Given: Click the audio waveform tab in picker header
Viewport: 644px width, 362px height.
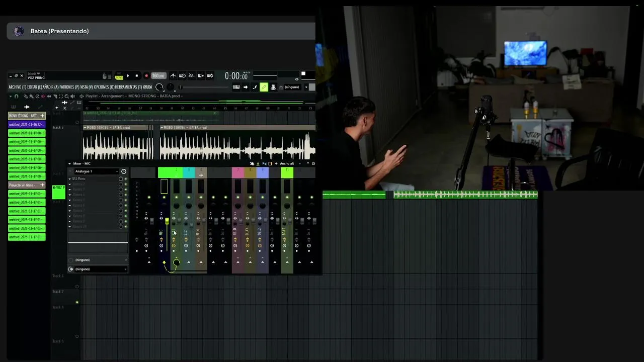Looking at the screenshot, I should [x=27, y=107].
